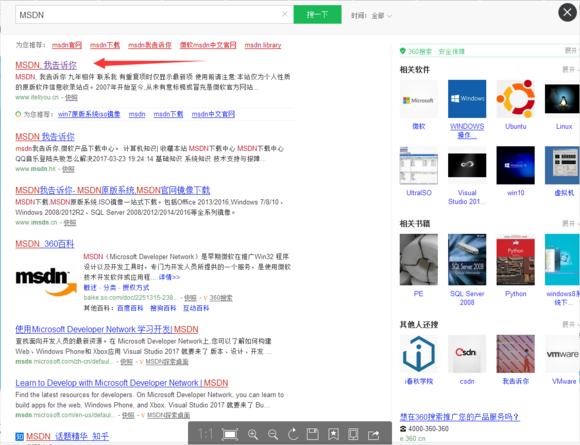This screenshot has width=580, height=445.
Task: Open 快照 for www.imsdn.cn result
Action: (x=70, y=222)
